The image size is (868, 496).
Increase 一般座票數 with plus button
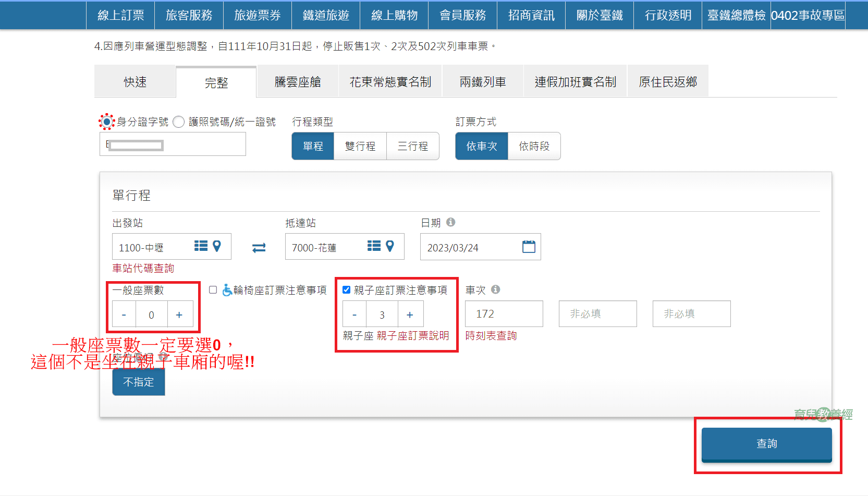[x=179, y=314]
